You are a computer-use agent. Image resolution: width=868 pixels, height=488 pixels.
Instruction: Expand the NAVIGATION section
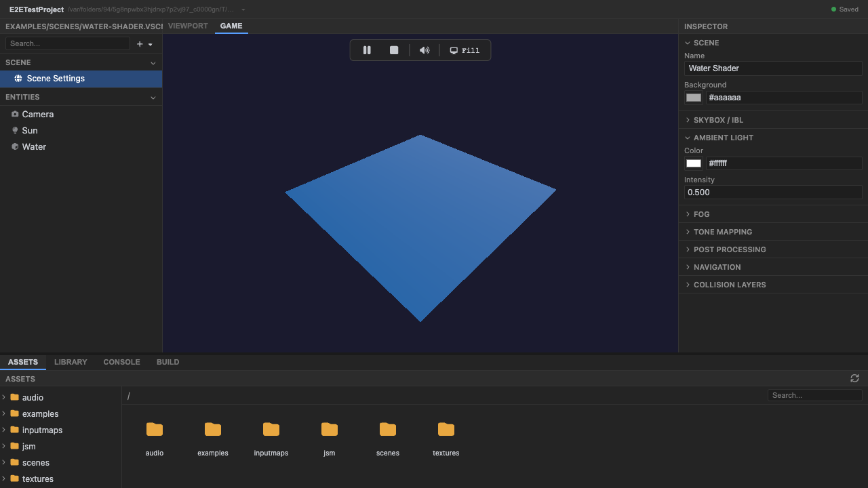pyautogui.click(x=688, y=267)
